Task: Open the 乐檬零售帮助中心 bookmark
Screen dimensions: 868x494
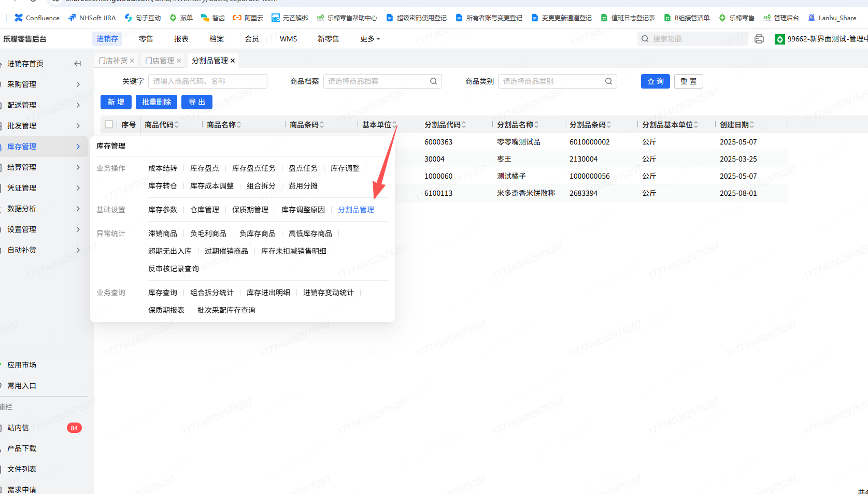Action: tap(347, 18)
